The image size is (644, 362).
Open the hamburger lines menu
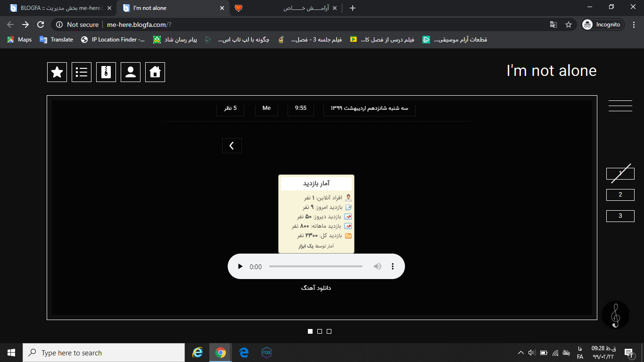click(x=620, y=106)
